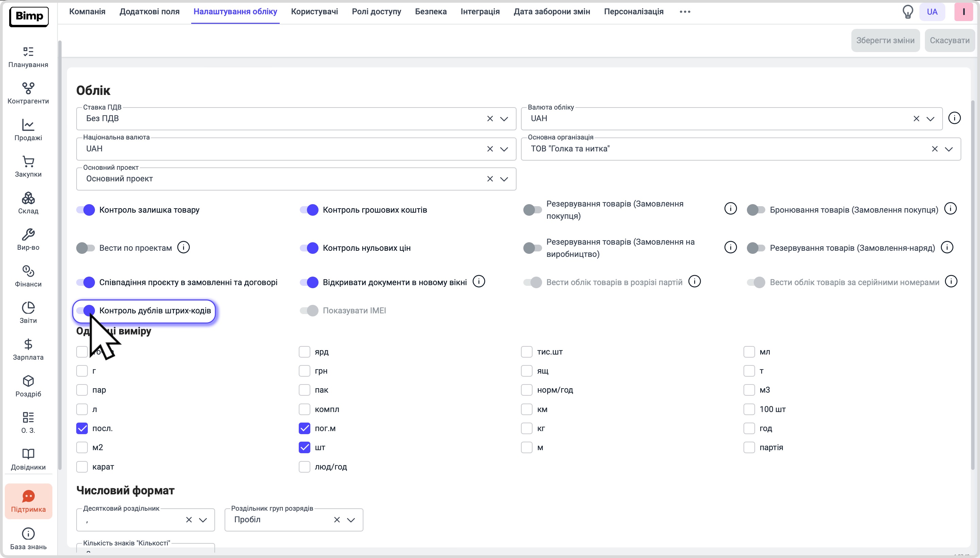Click the lightbulb tips icon

(908, 12)
